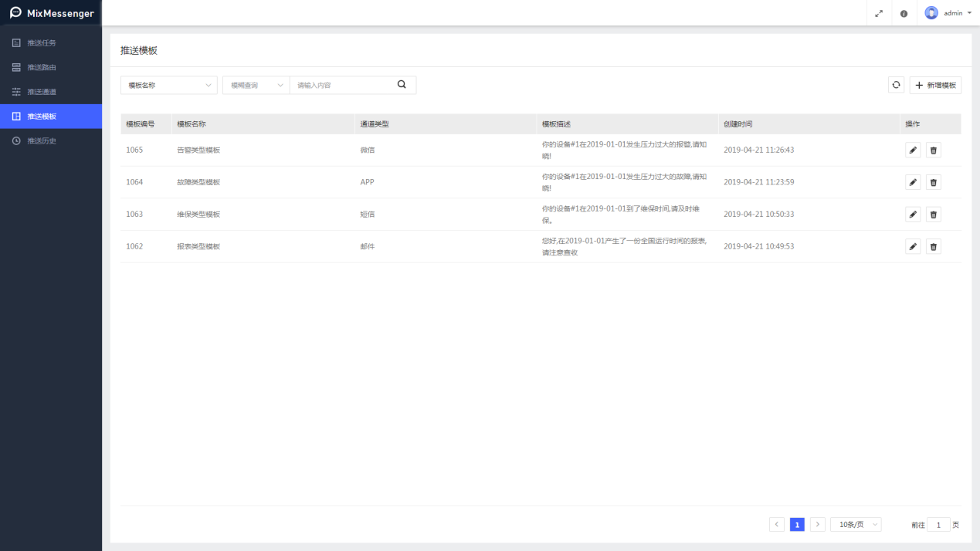Open 推送历史 in the sidebar
The width and height of the screenshot is (980, 551).
pos(42,141)
